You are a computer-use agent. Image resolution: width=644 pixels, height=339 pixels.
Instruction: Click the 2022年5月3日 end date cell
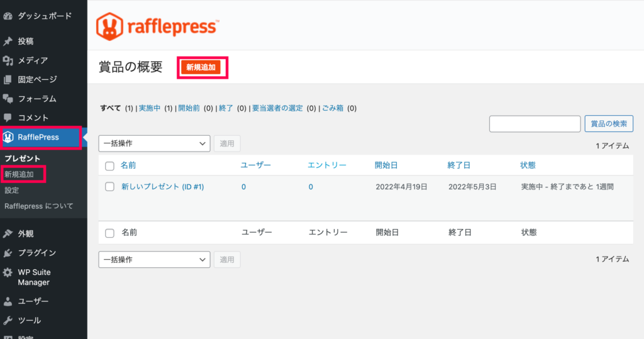[472, 187]
